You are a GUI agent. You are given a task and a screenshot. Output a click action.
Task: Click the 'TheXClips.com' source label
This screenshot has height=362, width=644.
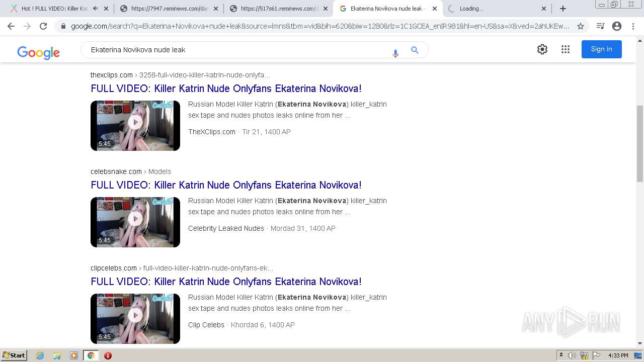point(212,132)
